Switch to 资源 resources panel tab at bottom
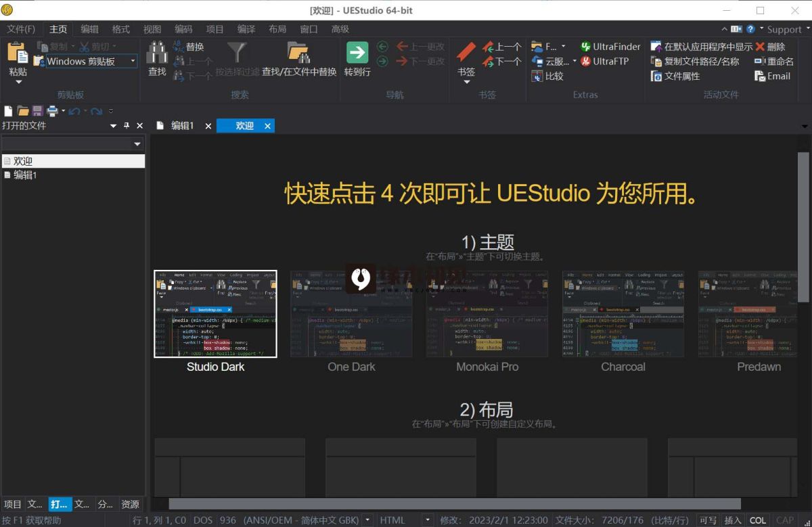The height and width of the screenshot is (527, 812). pos(130,504)
